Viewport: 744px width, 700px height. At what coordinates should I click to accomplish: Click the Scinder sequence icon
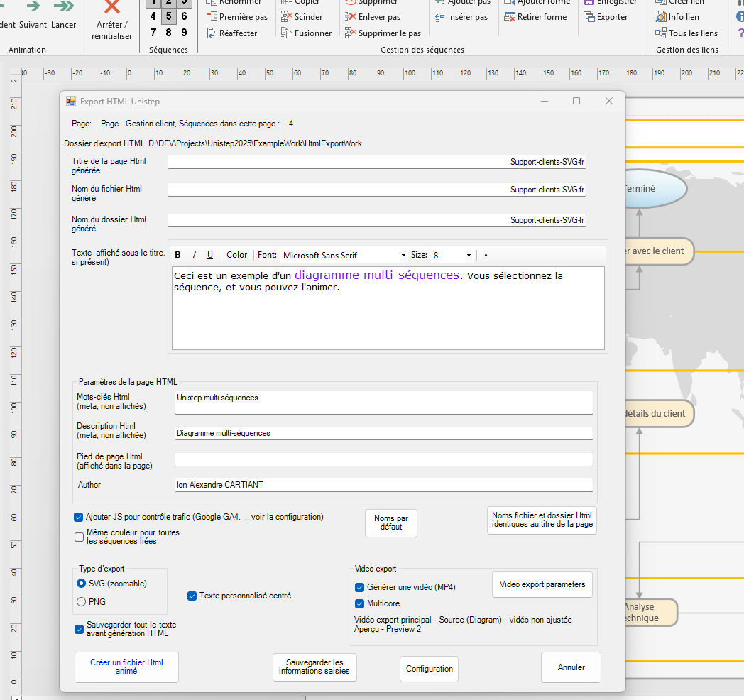coord(286,16)
